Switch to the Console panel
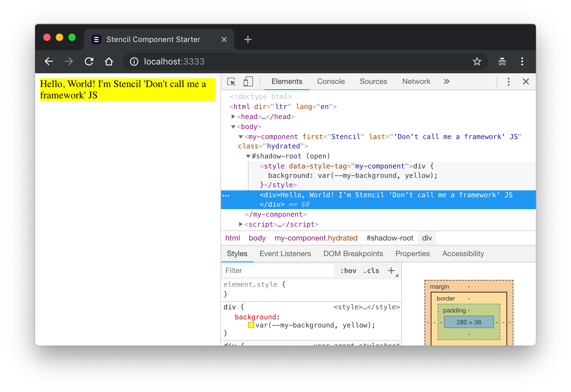The height and width of the screenshot is (392, 571). click(x=331, y=81)
